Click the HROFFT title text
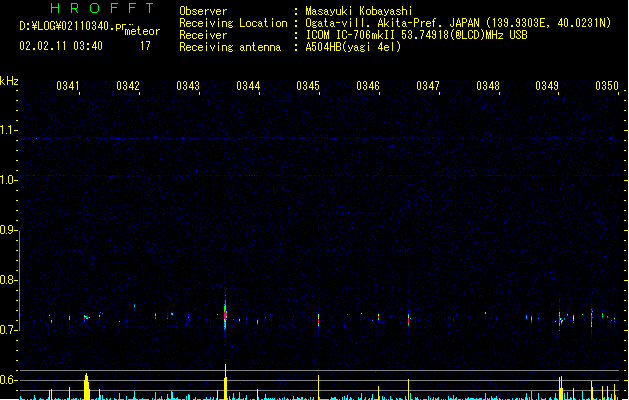 click(x=102, y=8)
